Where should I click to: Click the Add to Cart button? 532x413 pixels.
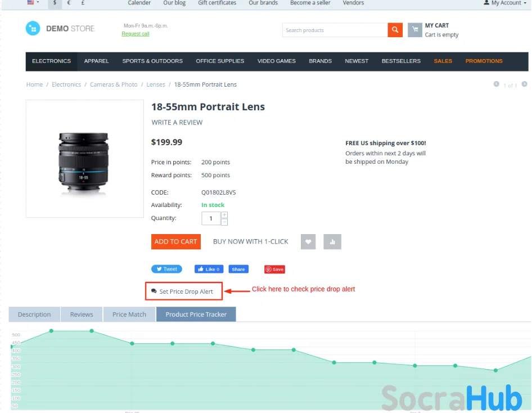[x=176, y=241]
